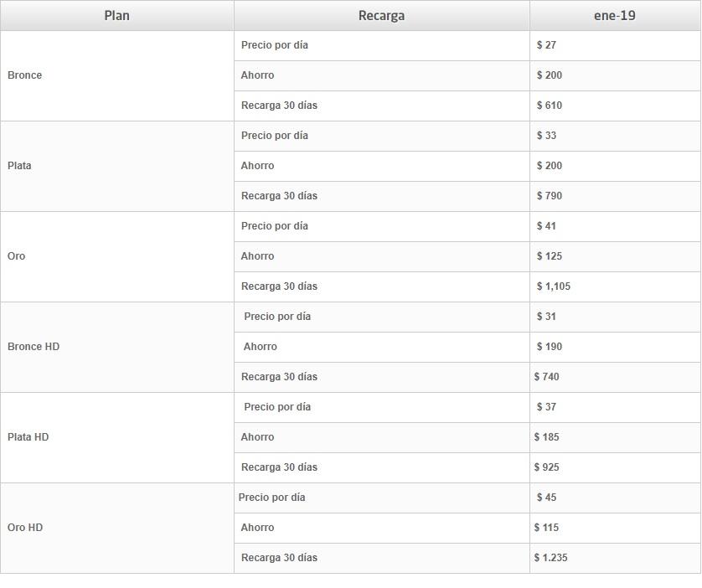
Task: Click the $ 1.235 price cell
Action: pos(615,558)
